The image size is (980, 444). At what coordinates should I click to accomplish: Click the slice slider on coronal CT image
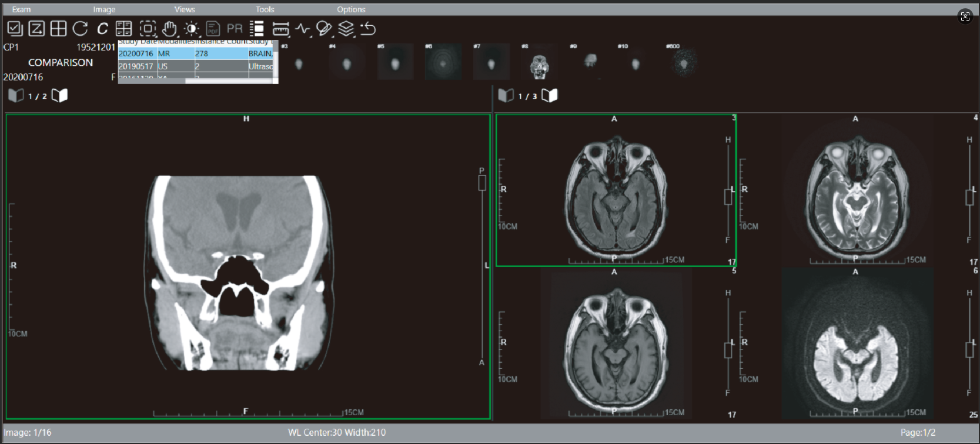pos(482,183)
